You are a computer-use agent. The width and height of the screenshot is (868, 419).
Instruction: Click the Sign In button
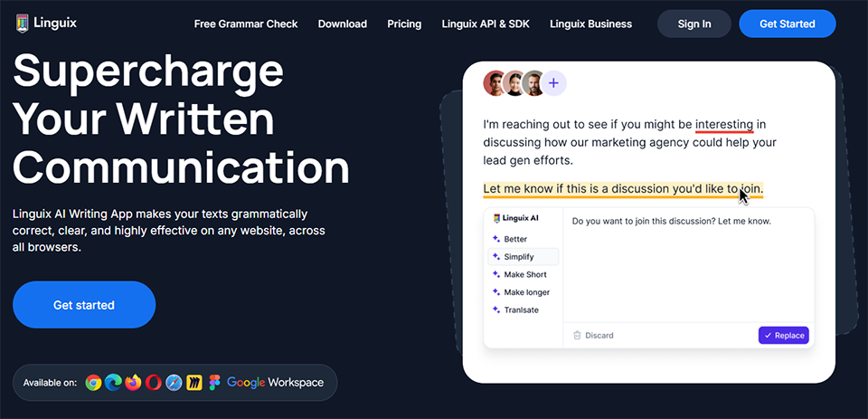click(694, 24)
